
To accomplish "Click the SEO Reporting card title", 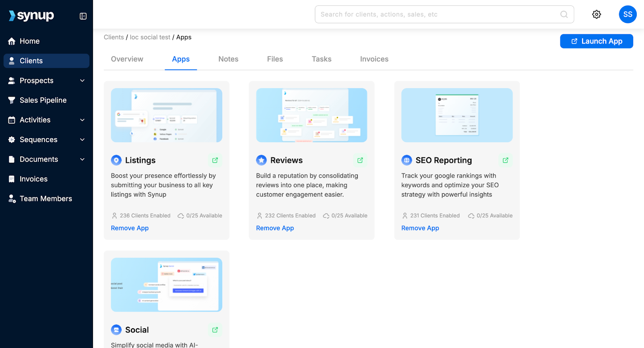I will pos(444,160).
